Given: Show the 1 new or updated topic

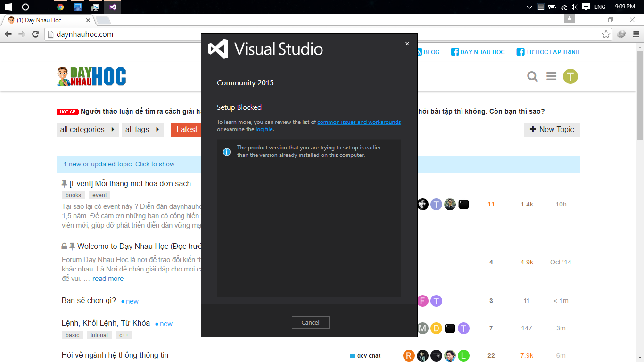Looking at the screenshot, I should tap(120, 165).
